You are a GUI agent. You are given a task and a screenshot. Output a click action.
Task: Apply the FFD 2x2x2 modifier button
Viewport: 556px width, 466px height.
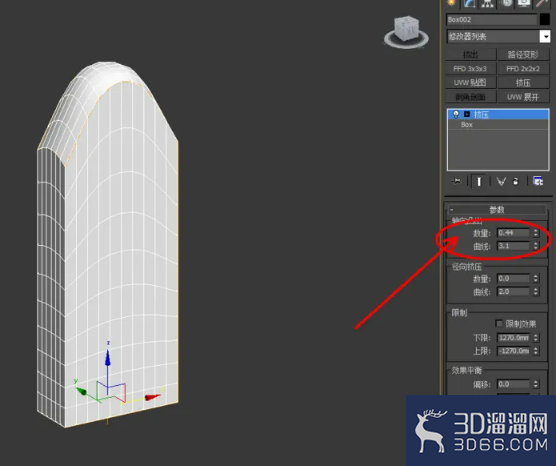[523, 68]
